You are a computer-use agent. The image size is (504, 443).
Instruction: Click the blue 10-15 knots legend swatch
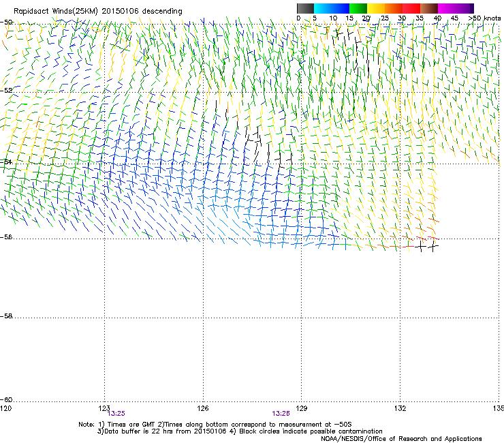pos(341,8)
